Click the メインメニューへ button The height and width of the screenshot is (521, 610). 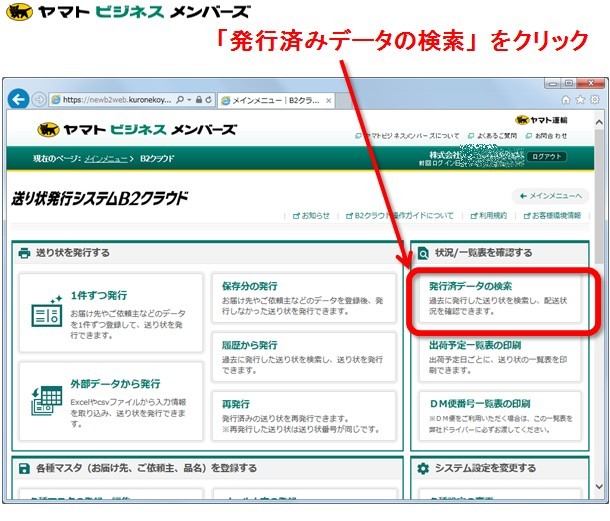(x=550, y=196)
